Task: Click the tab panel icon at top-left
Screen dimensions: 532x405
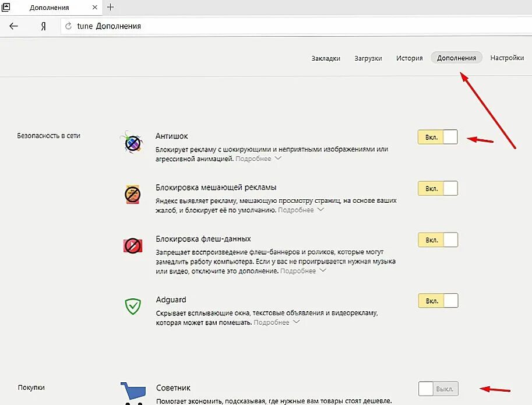Action: (6, 7)
